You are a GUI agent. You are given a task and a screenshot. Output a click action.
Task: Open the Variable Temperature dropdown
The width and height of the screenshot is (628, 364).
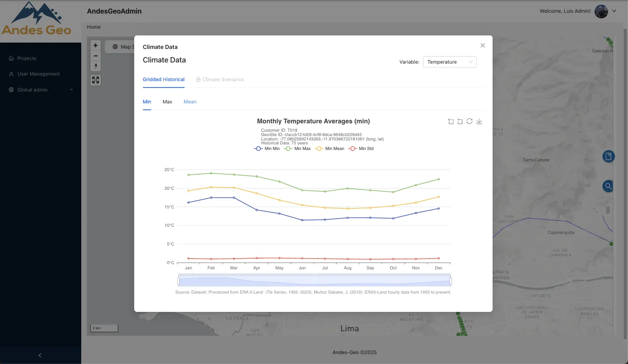tap(450, 62)
